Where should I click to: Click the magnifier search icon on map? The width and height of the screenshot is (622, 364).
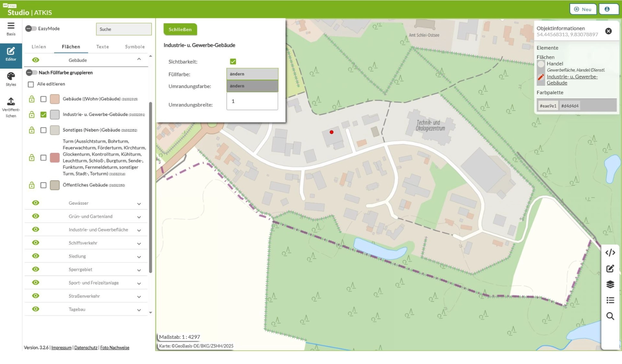coord(610,316)
